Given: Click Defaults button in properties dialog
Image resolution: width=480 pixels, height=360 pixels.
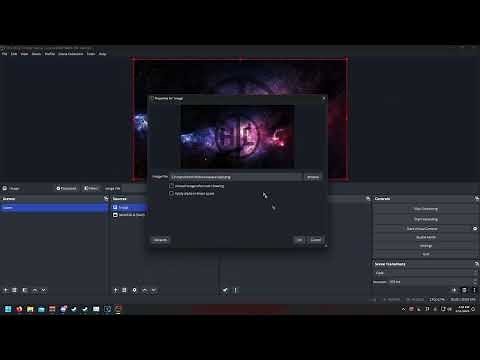Looking at the screenshot, I should coord(160,240).
